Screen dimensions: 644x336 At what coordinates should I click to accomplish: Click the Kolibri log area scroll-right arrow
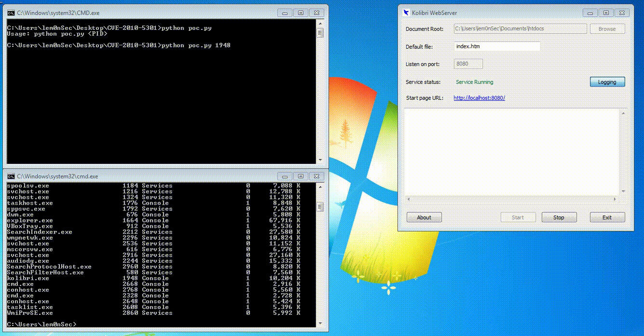[x=615, y=199]
